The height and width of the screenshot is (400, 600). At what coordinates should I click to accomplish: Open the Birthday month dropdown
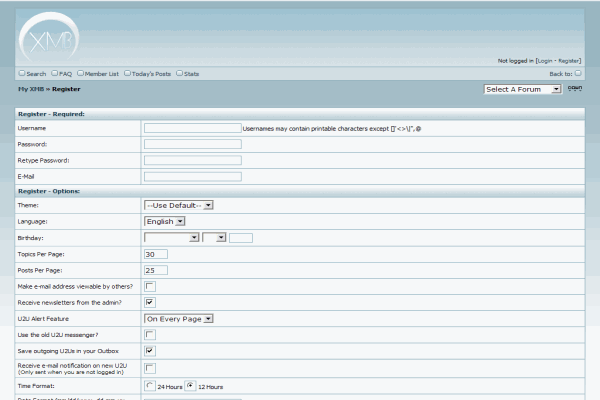pyautogui.click(x=171, y=238)
